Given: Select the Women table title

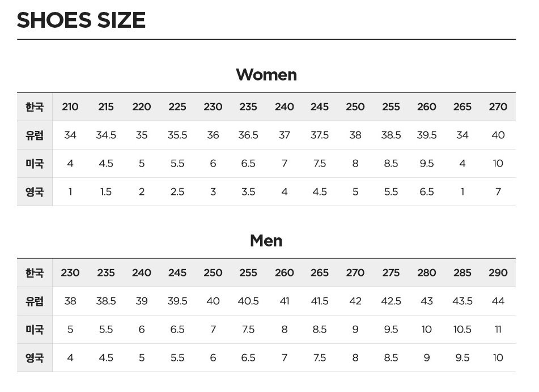Looking at the screenshot, I should (x=266, y=75).
